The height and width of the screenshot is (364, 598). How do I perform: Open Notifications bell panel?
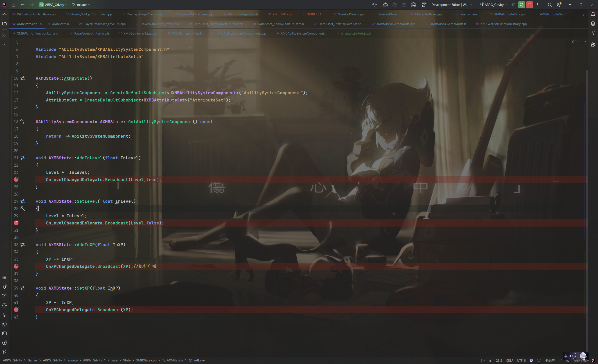click(593, 14)
